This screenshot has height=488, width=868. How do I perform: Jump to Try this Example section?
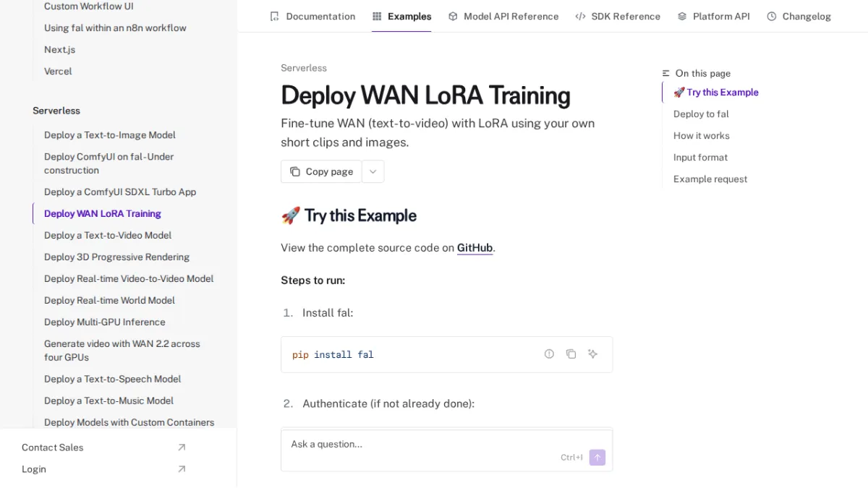(x=716, y=93)
